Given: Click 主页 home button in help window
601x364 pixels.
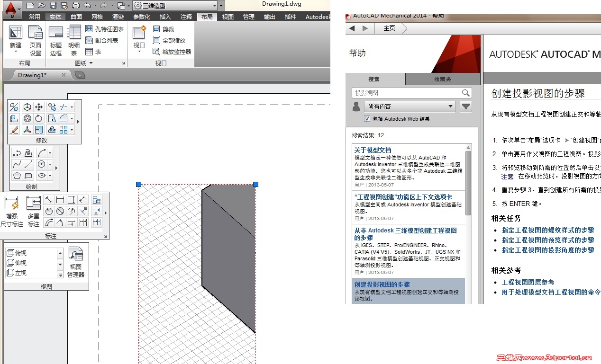Looking at the screenshot, I should pos(390,28).
